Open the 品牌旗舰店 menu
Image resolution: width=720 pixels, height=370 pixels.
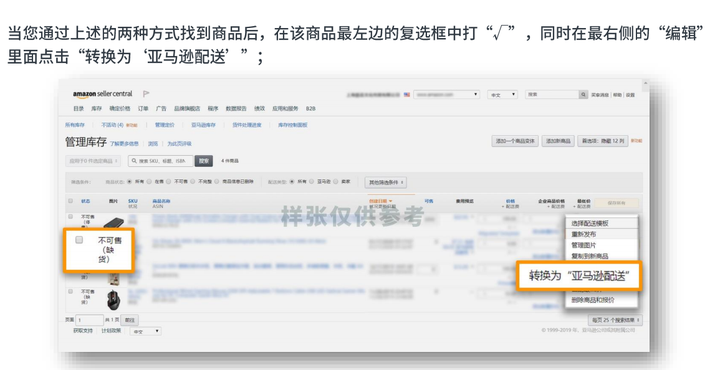tap(187, 109)
